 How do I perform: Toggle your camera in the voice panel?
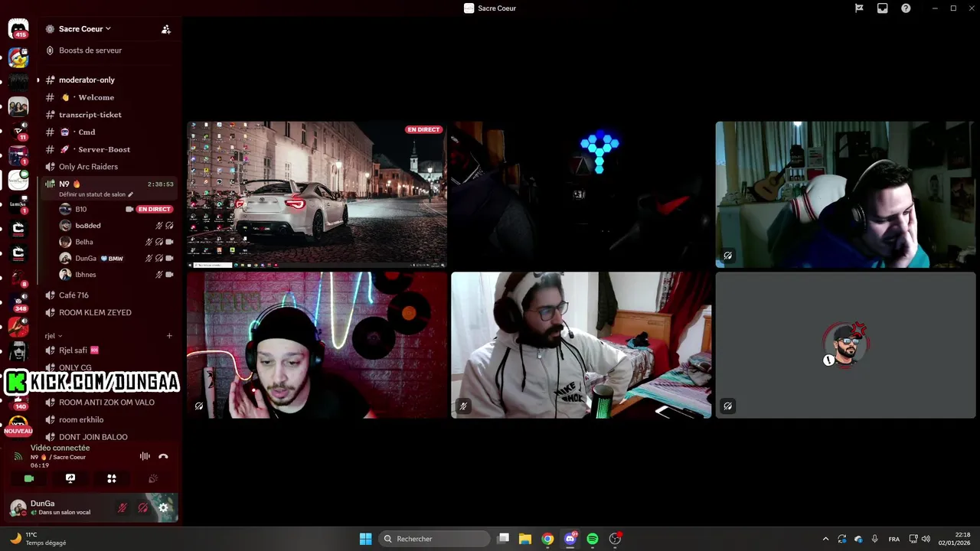click(29, 478)
